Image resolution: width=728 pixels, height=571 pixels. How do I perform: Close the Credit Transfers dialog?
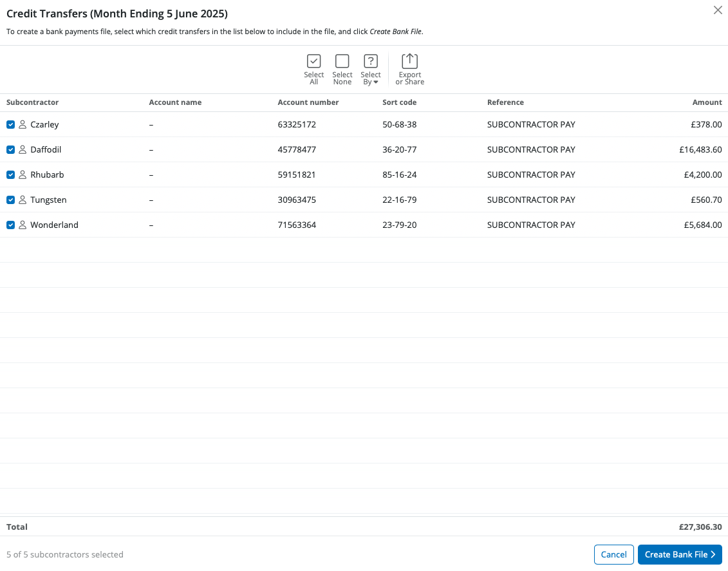tap(718, 10)
